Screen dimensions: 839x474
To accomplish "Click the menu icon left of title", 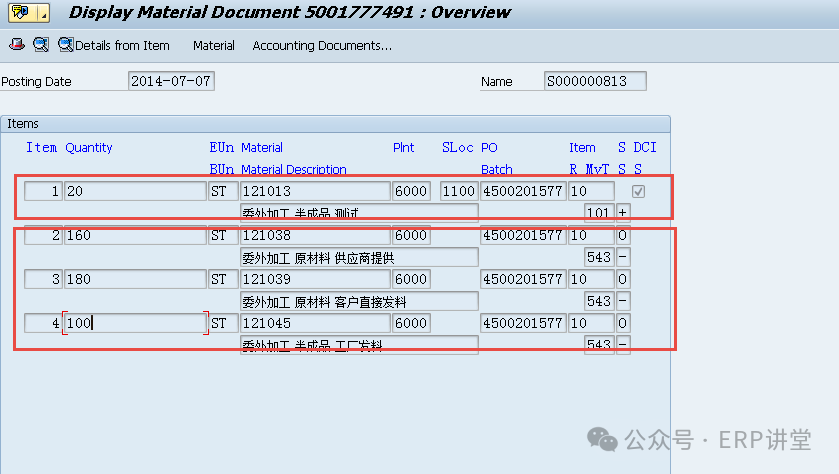I will [x=19, y=13].
